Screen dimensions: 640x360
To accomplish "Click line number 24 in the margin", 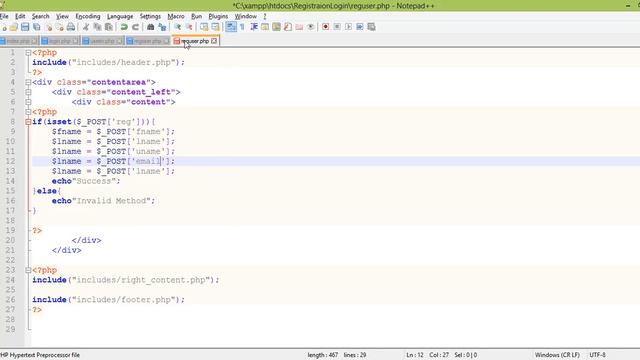I will pyautogui.click(x=10, y=280).
